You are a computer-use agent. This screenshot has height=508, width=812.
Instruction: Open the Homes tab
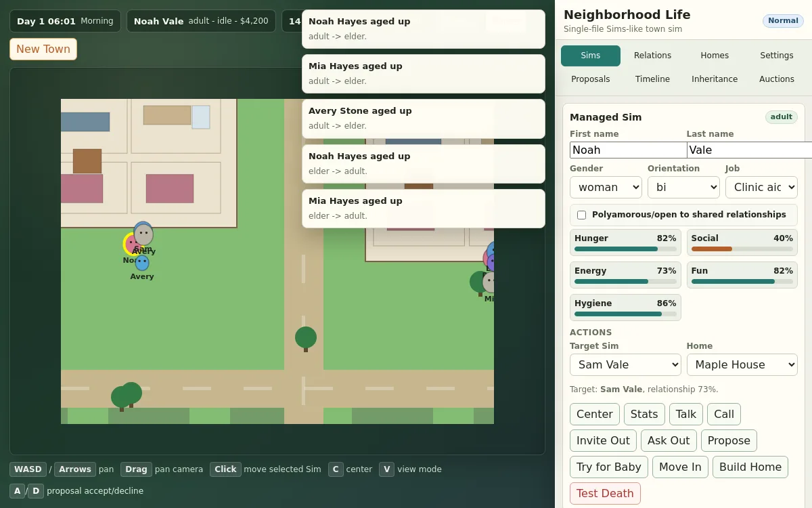(x=715, y=56)
